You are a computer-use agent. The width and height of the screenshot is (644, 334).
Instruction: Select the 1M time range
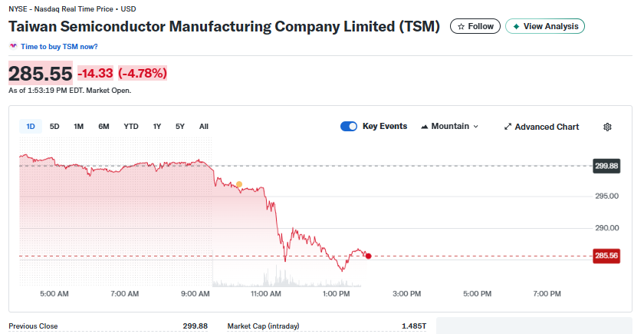pos(78,127)
